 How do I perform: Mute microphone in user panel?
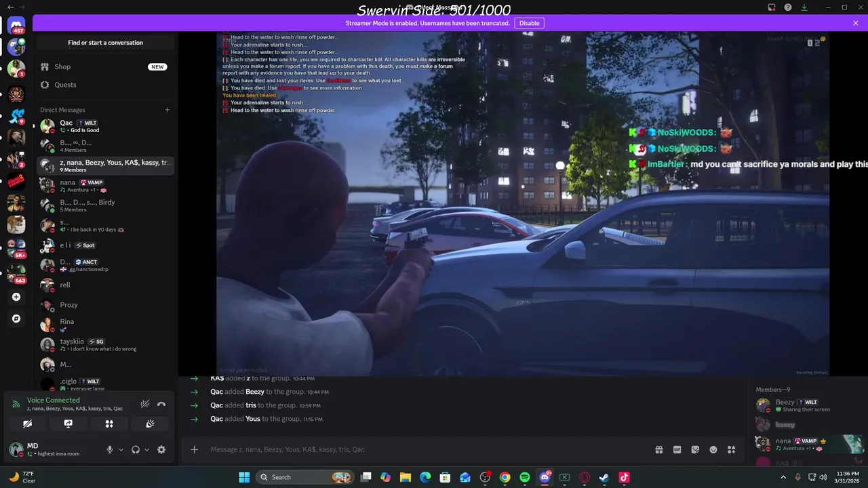(x=110, y=449)
